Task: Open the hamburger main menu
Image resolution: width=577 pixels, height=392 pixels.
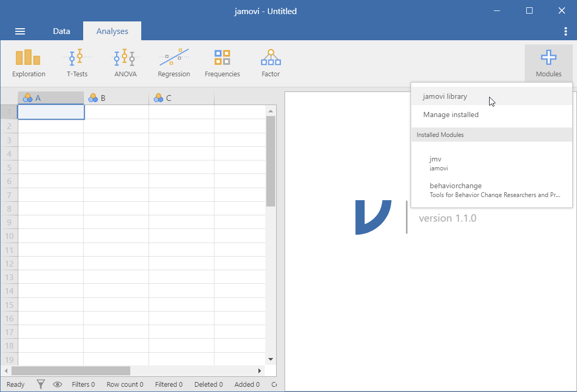Action: [20, 31]
